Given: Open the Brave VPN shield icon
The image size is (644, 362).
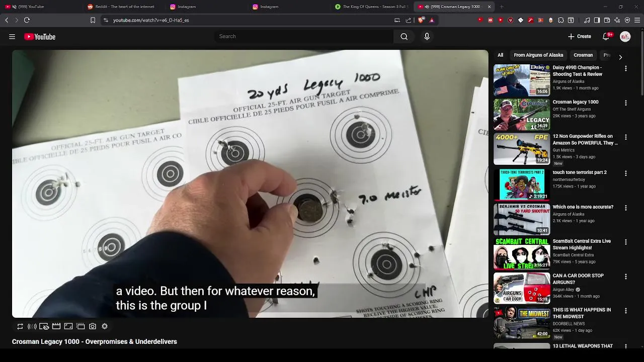Looking at the screenshot, I should [x=627, y=20].
